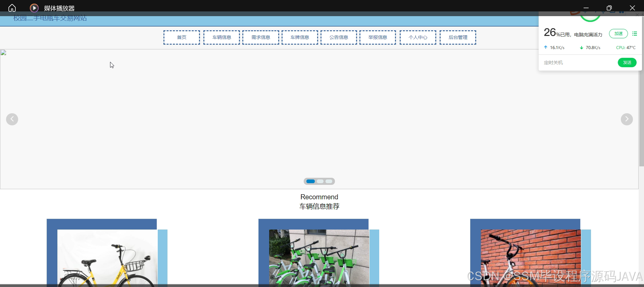Open the 车辆信息 navigation item

[221, 37]
